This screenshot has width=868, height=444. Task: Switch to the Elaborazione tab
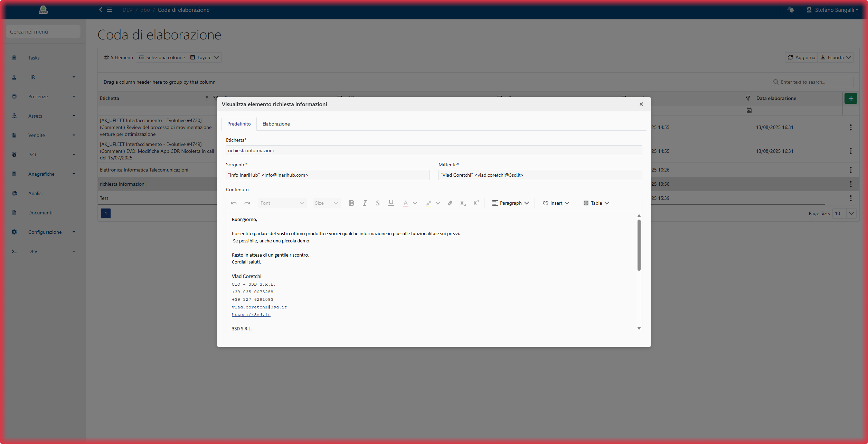pyautogui.click(x=276, y=124)
